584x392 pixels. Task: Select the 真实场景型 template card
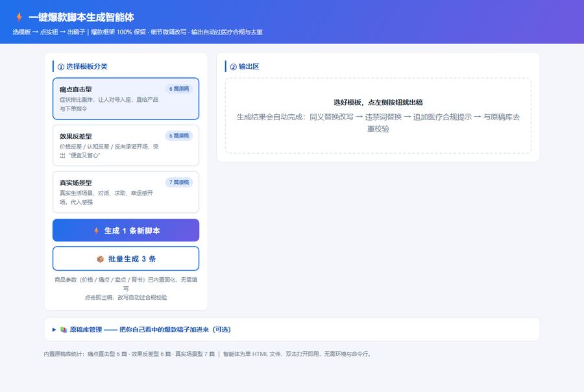[x=126, y=192]
